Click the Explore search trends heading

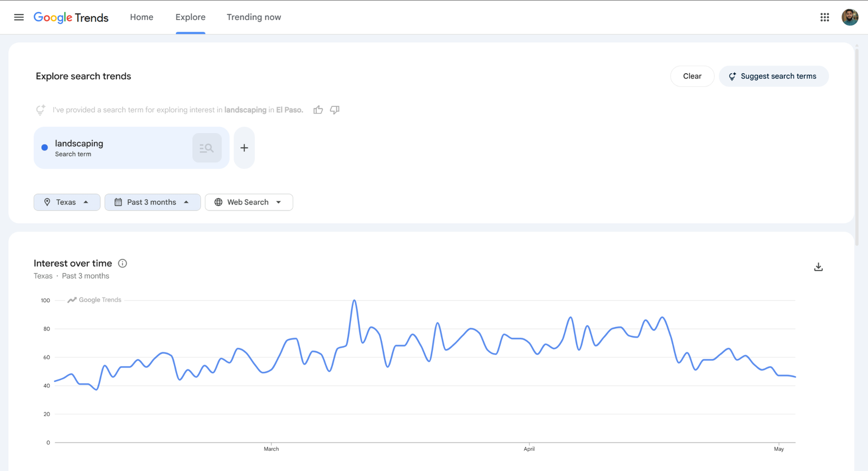click(84, 77)
